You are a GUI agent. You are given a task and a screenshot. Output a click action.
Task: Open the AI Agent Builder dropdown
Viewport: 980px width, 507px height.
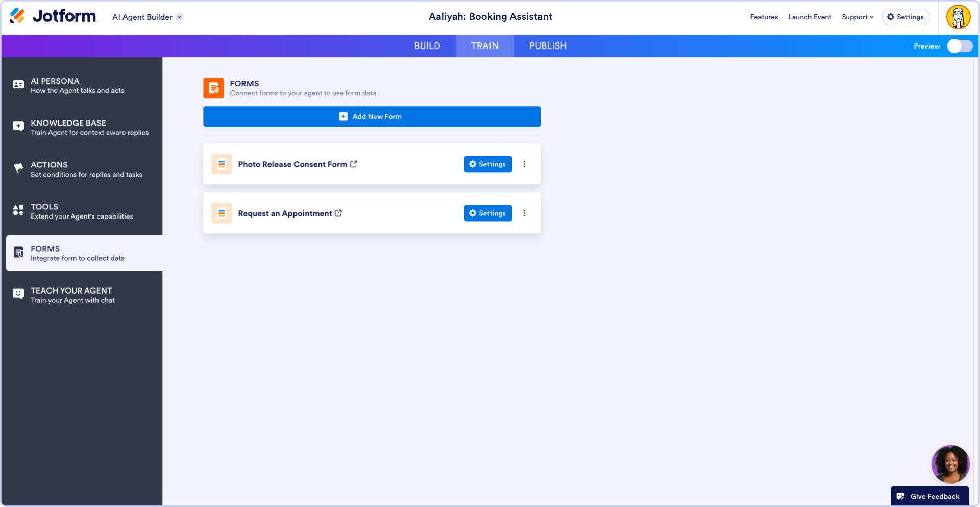(148, 17)
